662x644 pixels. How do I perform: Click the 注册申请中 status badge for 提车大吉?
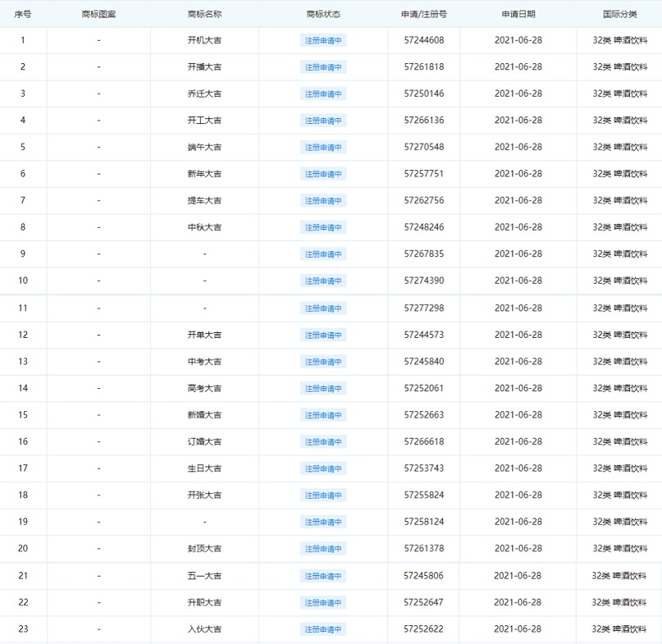[323, 201]
